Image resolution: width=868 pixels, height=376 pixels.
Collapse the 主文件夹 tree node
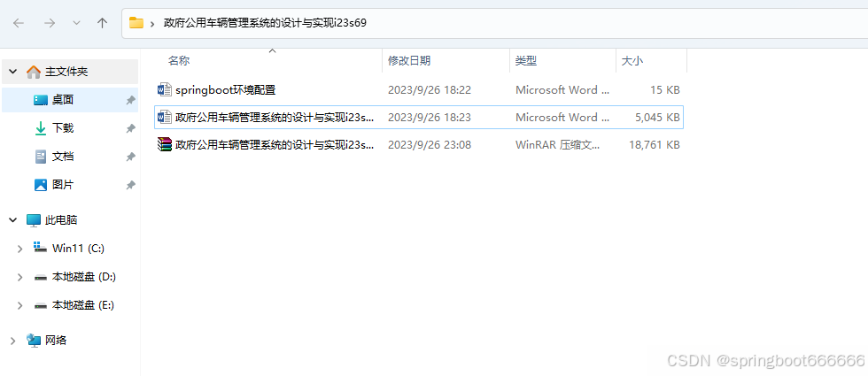pyautogui.click(x=14, y=72)
